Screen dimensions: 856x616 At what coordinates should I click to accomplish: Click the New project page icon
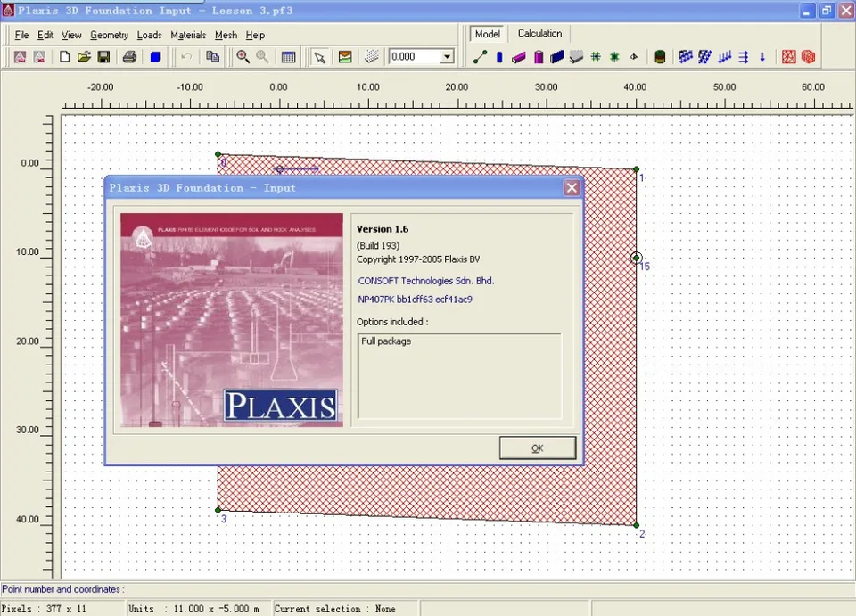(64, 57)
